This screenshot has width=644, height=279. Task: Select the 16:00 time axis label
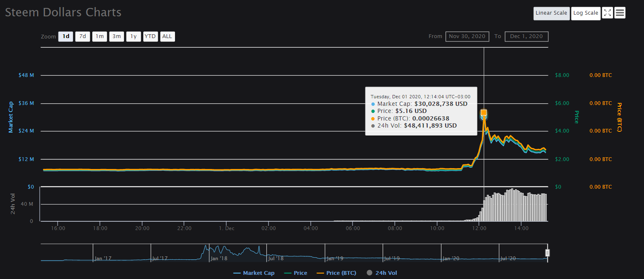58,228
